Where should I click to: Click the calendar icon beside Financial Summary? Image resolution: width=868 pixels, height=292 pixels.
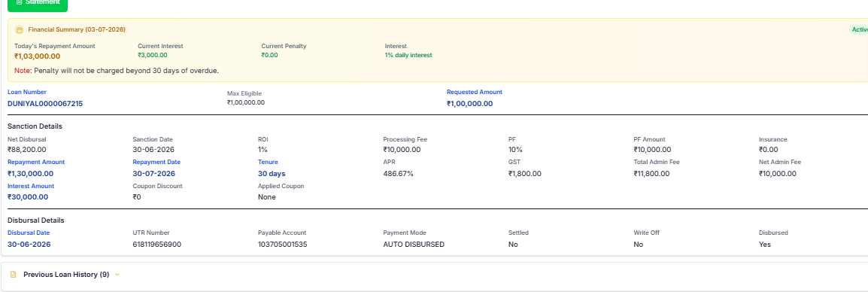tap(20, 30)
